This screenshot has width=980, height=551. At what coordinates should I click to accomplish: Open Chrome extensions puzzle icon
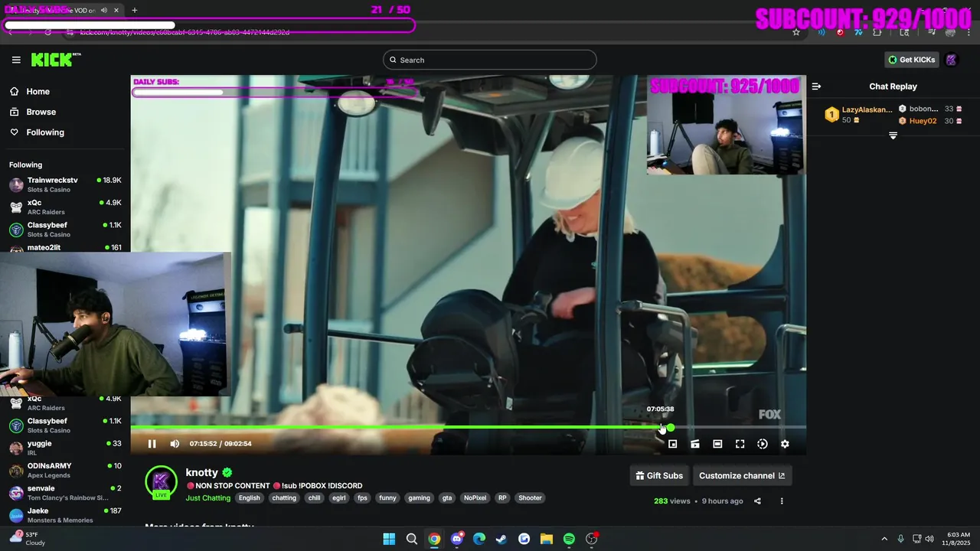coord(877,32)
